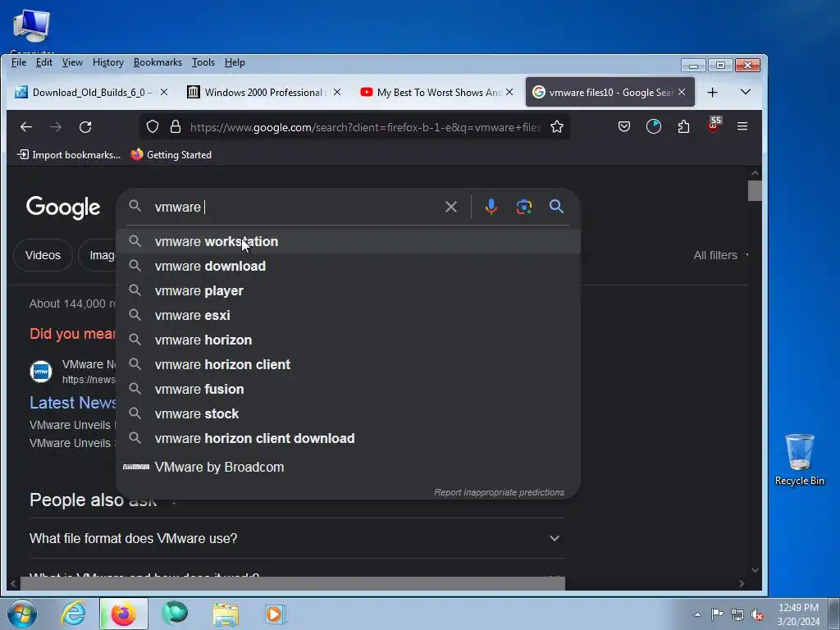Click the muted volume tray icon
The width and height of the screenshot is (840, 630).
pyautogui.click(x=757, y=615)
